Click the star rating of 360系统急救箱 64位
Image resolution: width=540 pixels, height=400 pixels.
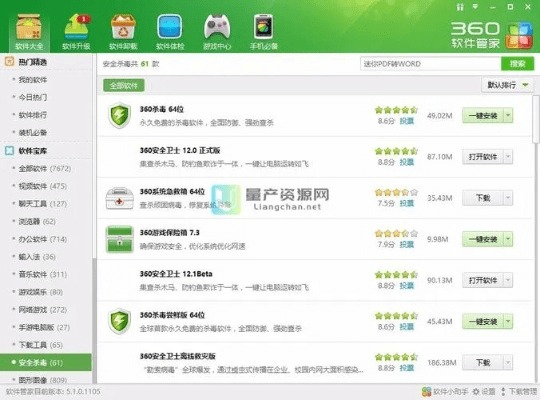coord(396,193)
